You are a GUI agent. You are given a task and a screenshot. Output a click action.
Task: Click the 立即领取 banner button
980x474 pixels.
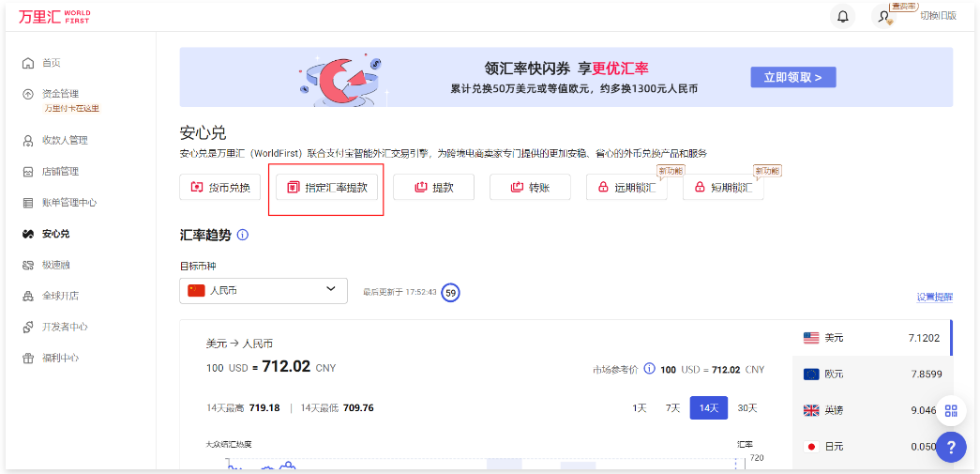[x=793, y=77]
